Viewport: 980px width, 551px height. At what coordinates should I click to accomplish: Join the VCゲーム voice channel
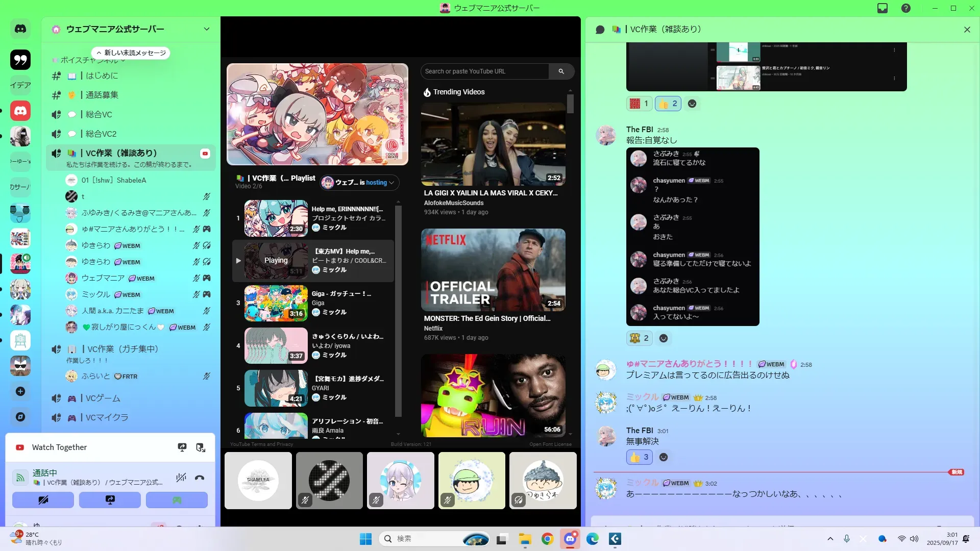click(103, 398)
